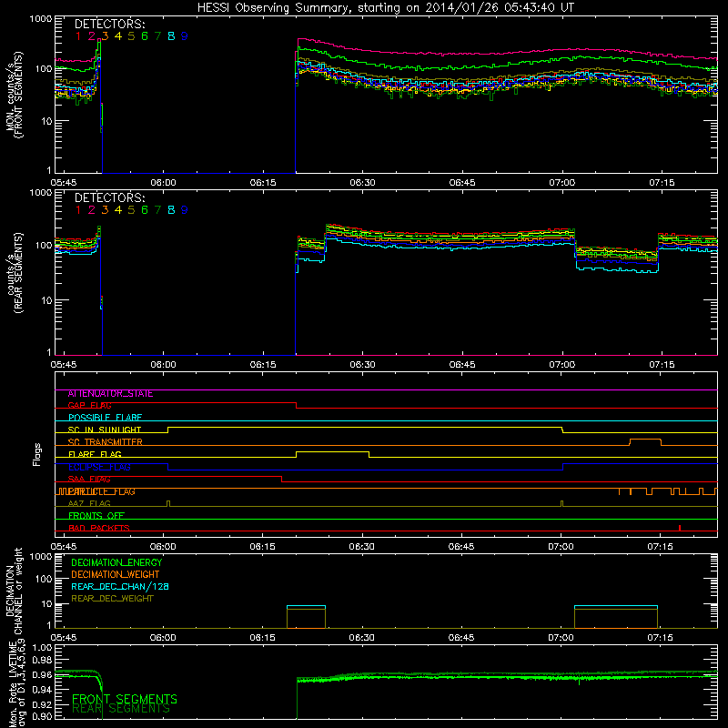The image size is (728, 728).
Task: Pick blue detector 9 in front segments legend
Action: tap(185, 36)
